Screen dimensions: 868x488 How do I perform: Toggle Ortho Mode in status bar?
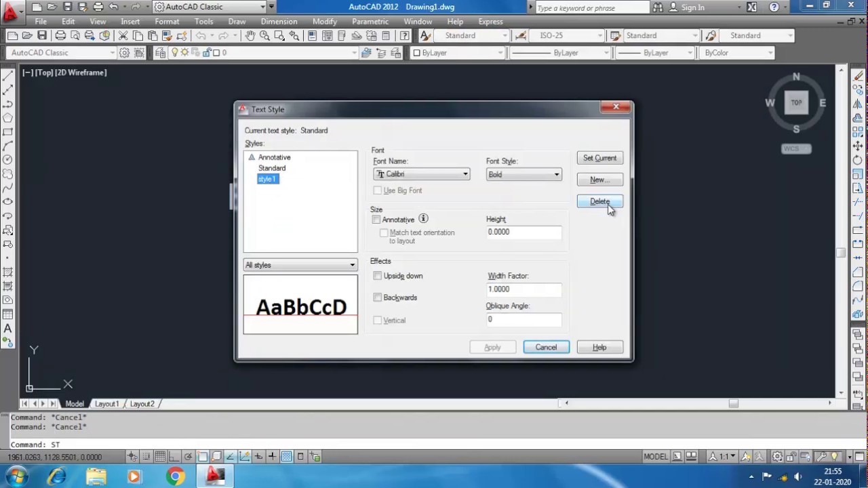[x=174, y=457]
